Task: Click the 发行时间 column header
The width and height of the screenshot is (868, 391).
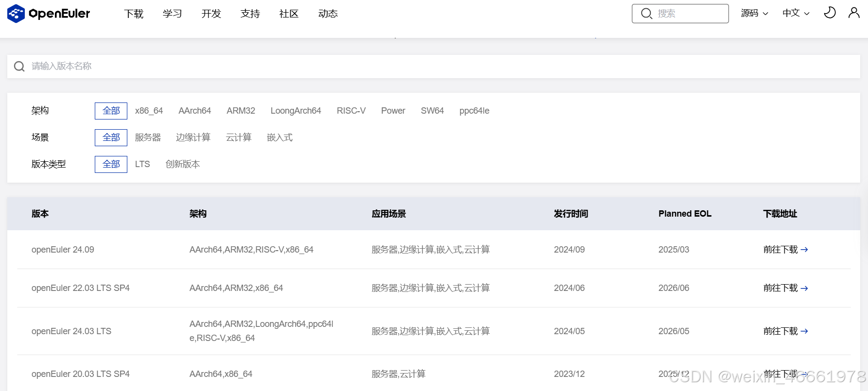Action: [571, 214]
